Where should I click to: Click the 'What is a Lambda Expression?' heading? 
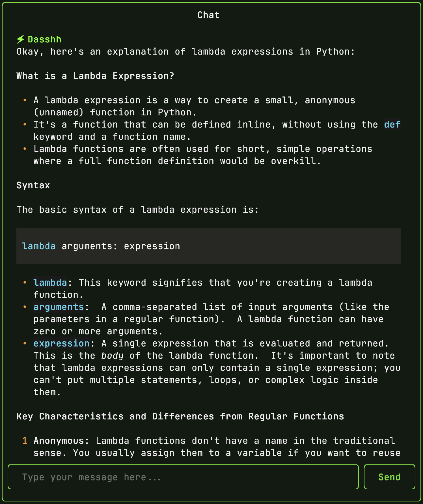[x=95, y=76]
